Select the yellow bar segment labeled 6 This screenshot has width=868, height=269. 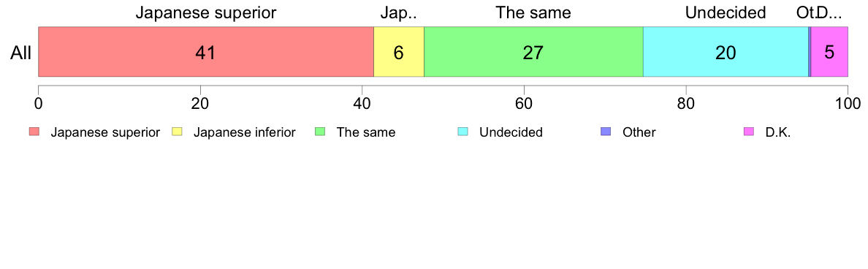(399, 51)
